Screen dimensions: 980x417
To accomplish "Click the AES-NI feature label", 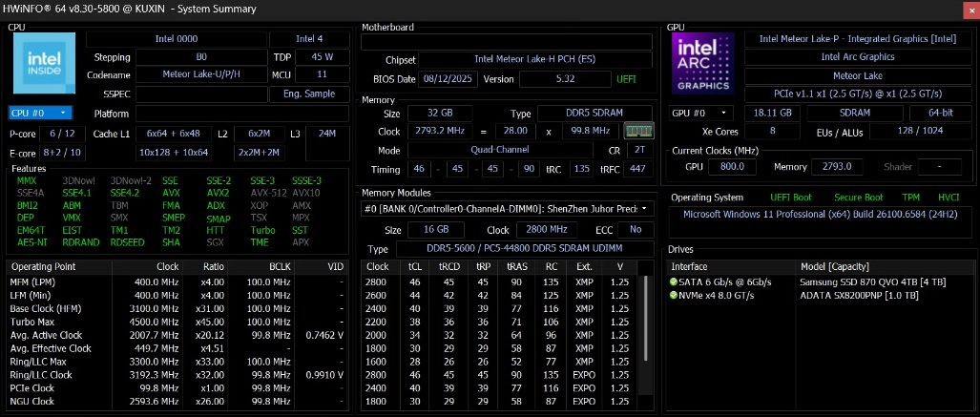I will [x=32, y=242].
